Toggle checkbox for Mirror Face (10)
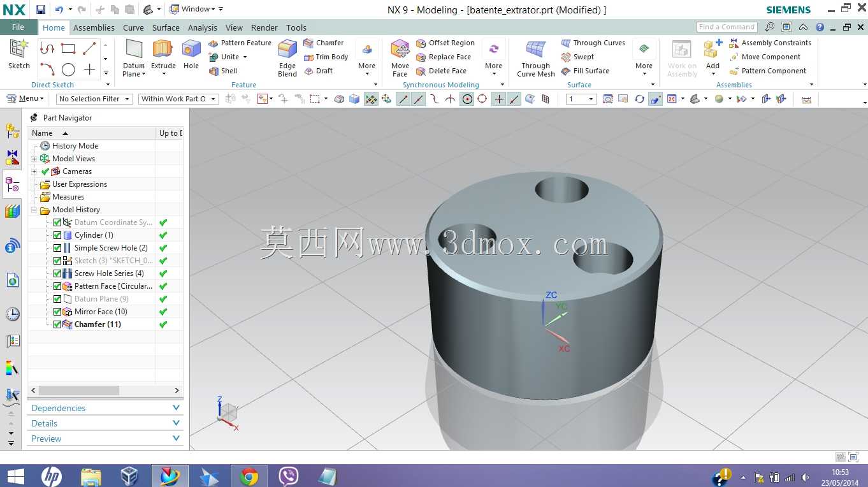The width and height of the screenshot is (868, 487). coord(57,312)
